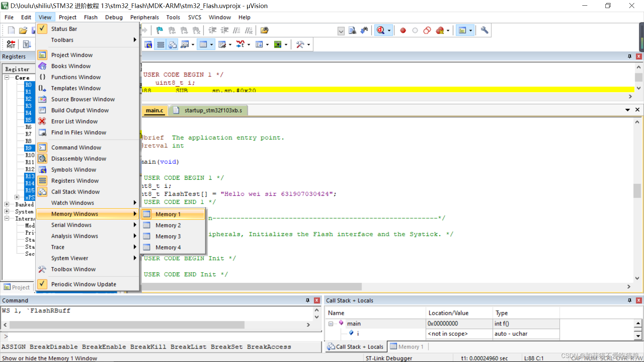Image resolution: width=644 pixels, height=362 pixels.
Task: Click the Memory 1 panel tab
Action: tap(408, 346)
